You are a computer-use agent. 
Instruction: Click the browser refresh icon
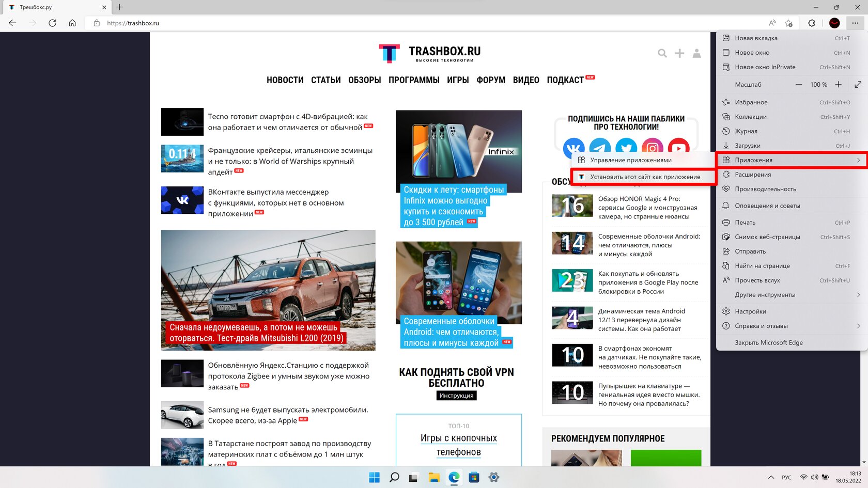pyautogui.click(x=52, y=23)
